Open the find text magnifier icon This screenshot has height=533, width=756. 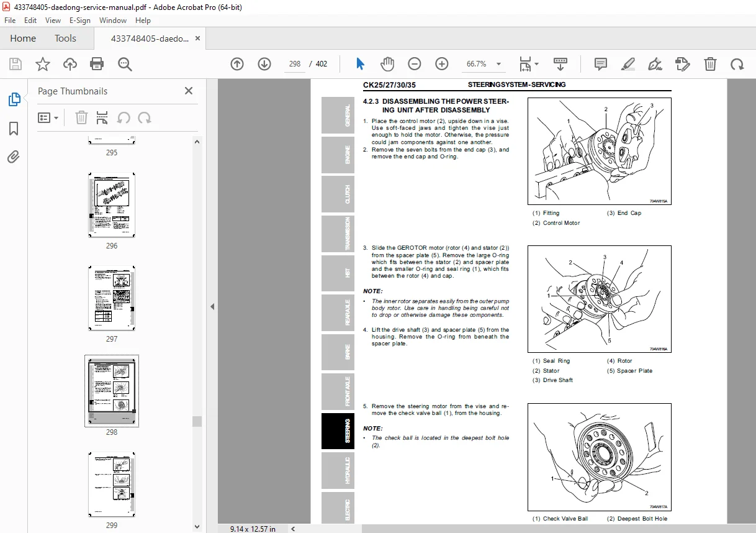point(125,64)
